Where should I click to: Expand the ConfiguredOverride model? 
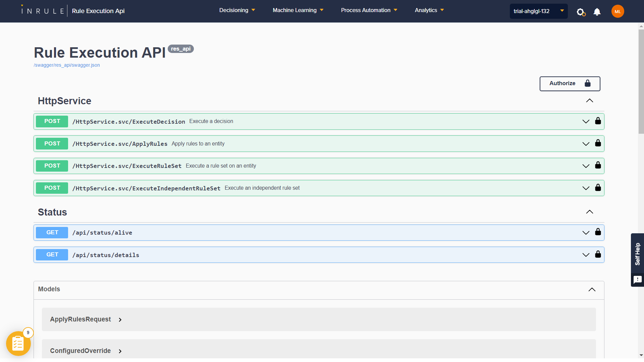120,351
